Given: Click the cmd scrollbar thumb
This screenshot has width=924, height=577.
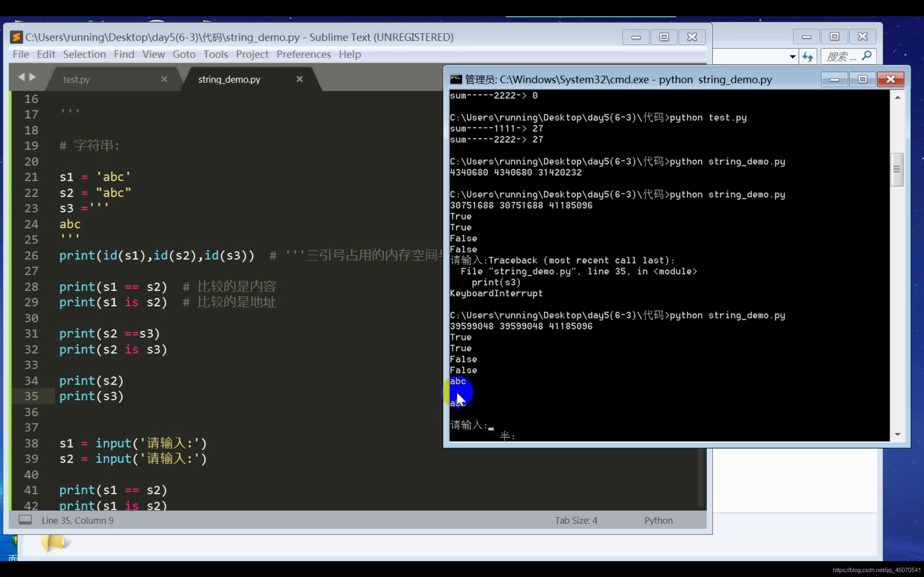Looking at the screenshot, I should (x=897, y=169).
